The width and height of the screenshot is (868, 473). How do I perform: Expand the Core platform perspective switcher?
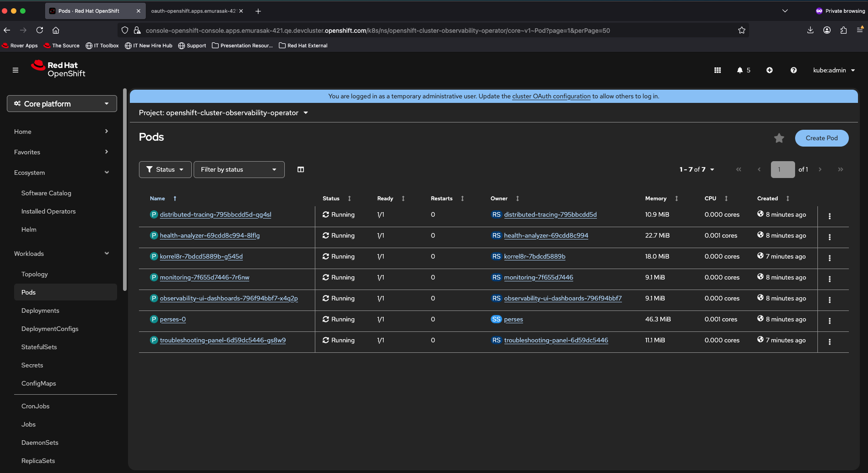pyautogui.click(x=62, y=104)
